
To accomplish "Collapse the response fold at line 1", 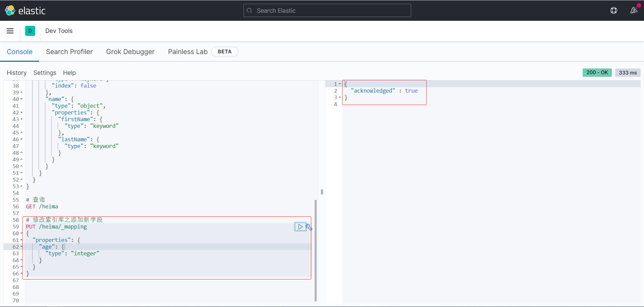I will pos(340,84).
